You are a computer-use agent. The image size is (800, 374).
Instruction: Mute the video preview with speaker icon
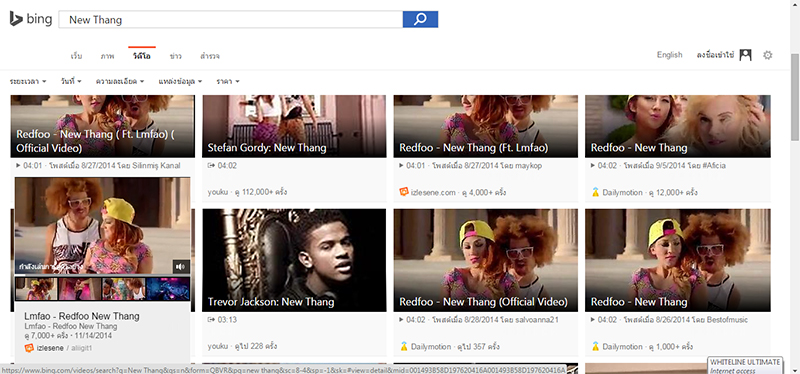click(181, 266)
